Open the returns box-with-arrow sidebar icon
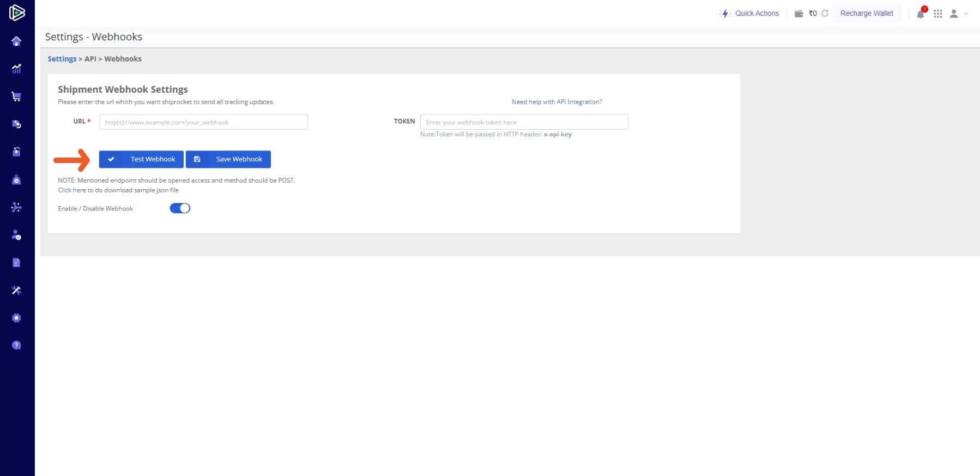Image resolution: width=980 pixels, height=476 pixels. click(17, 124)
